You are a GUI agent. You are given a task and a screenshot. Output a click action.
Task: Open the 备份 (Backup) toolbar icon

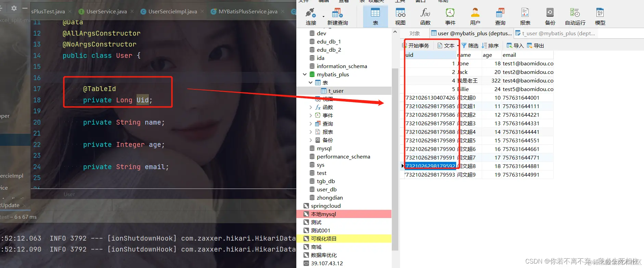click(x=550, y=16)
